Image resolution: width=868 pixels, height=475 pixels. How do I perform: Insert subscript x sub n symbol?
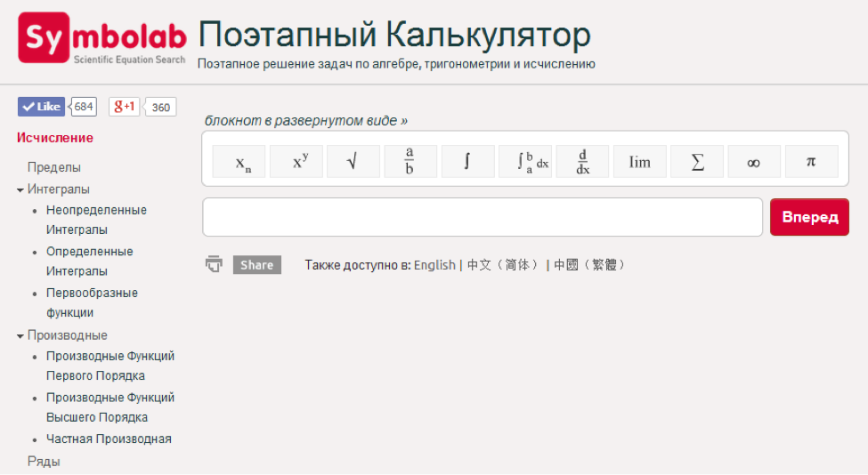239,162
